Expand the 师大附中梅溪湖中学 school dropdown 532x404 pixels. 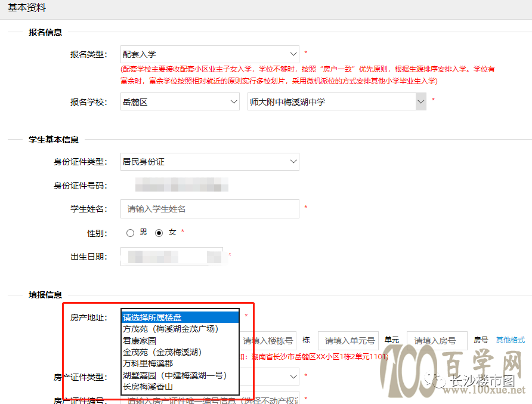pos(336,102)
